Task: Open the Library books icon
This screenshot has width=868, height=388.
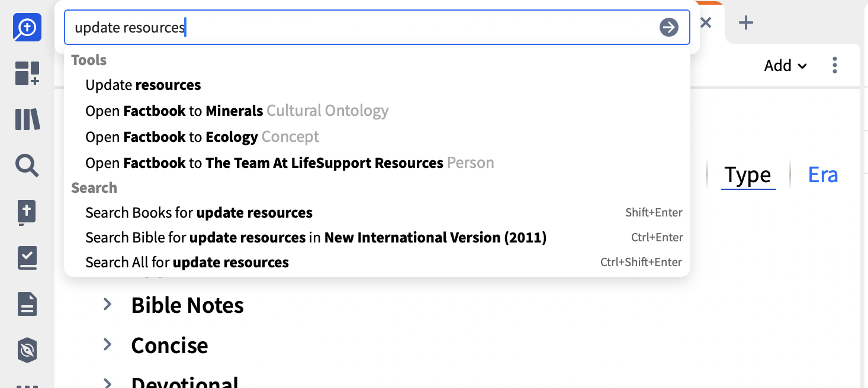Action: 27,119
